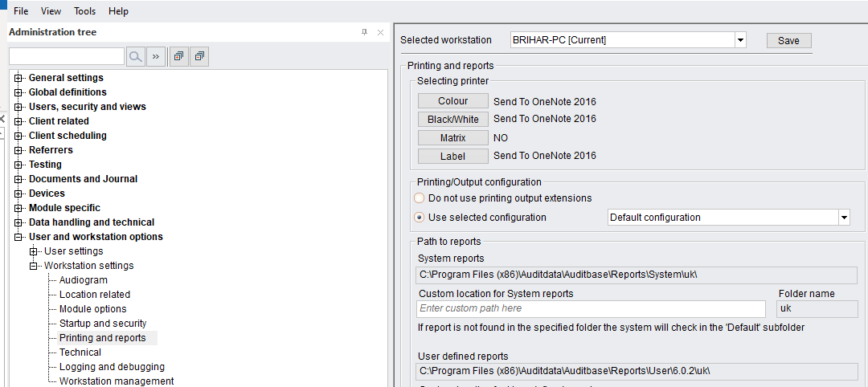Image resolution: width=868 pixels, height=387 pixels.
Task: Select the User settings tree label
Action: (x=74, y=251)
